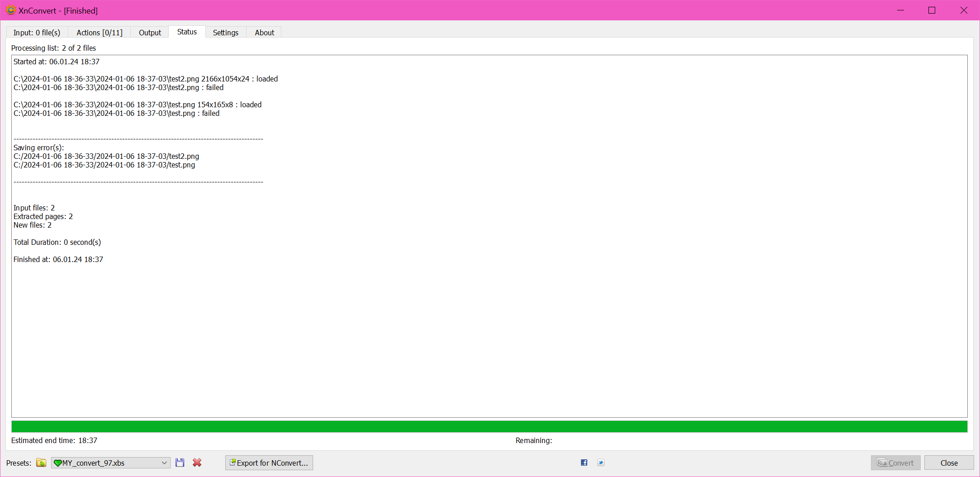Viewport: 980px width, 477px height.
Task: Open the Twitter share icon
Action: (x=601, y=463)
